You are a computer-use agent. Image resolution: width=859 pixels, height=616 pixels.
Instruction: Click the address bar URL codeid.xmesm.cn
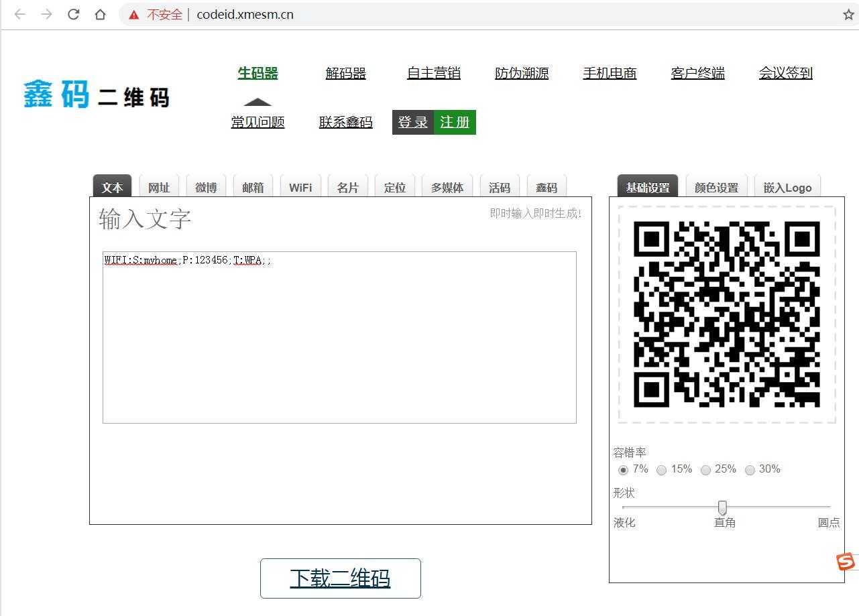click(x=245, y=15)
